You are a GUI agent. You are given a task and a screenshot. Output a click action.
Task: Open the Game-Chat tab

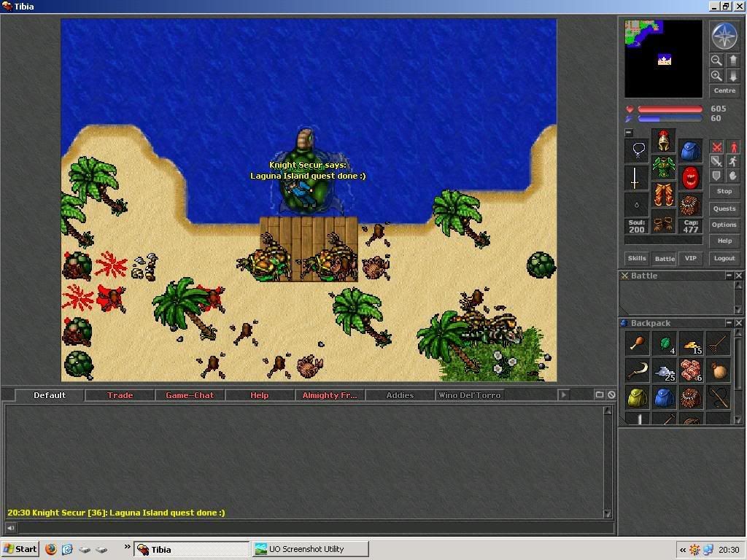[190, 395]
